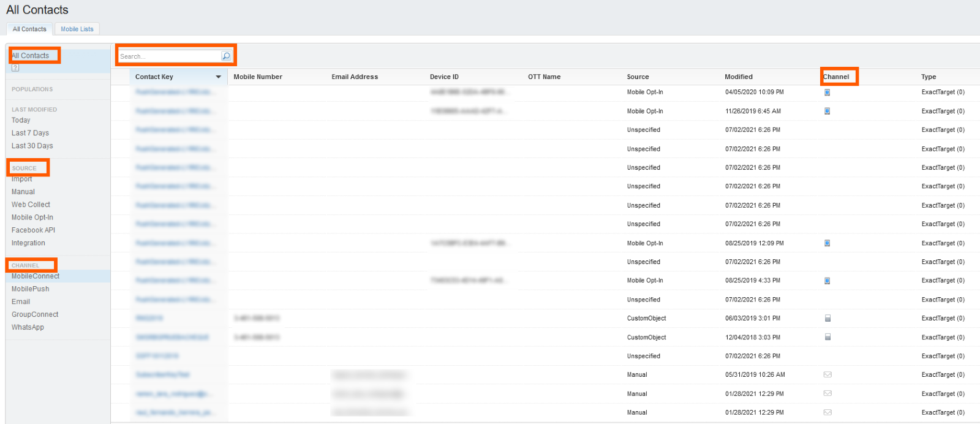The width and height of the screenshot is (980, 424).
Task: Switch to the All Contacts tab
Action: point(29,29)
